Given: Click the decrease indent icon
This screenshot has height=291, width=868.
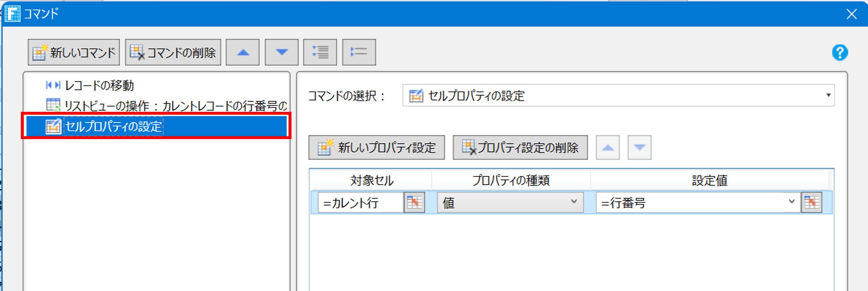Looking at the screenshot, I should [x=359, y=53].
